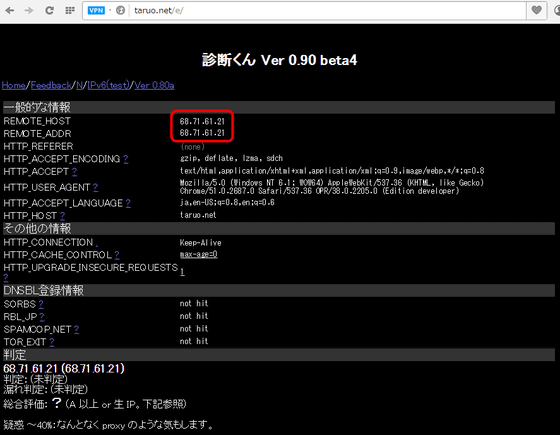Image resolution: width=560 pixels, height=435 pixels.
Task: Open the Feedback link
Action: 51,85
